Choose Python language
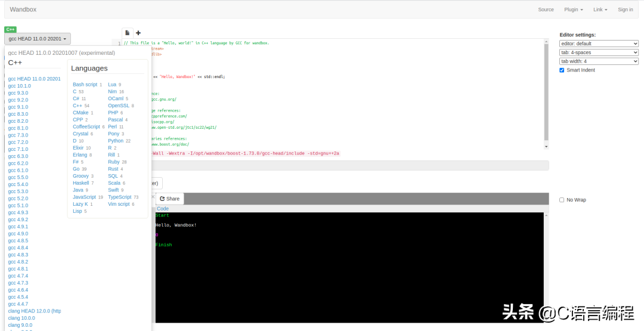Screen dimensions: 644x331 [116, 141]
